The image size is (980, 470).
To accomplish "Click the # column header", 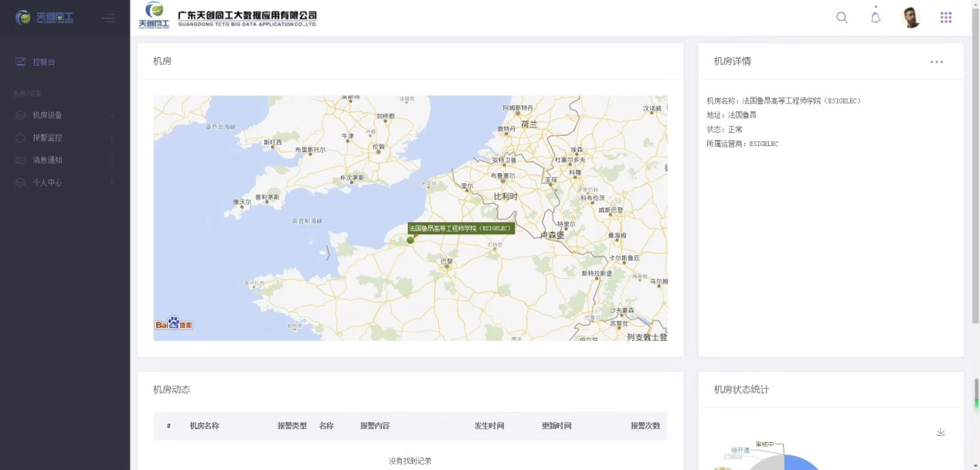I will pyautogui.click(x=168, y=426).
